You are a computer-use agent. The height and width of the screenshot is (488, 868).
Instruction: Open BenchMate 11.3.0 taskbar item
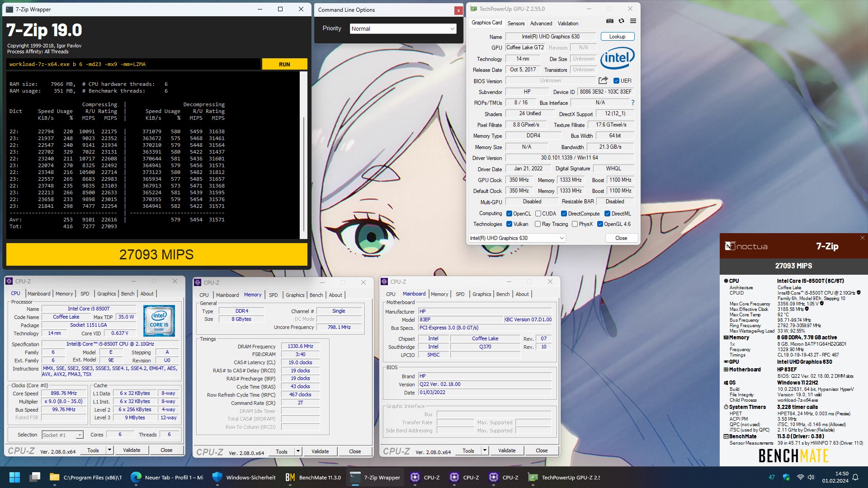pos(313,477)
